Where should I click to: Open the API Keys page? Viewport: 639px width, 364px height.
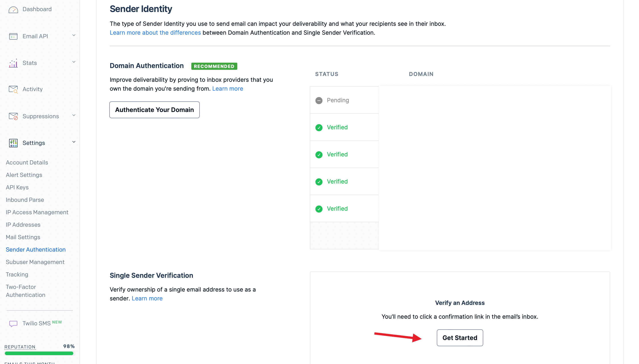click(17, 188)
